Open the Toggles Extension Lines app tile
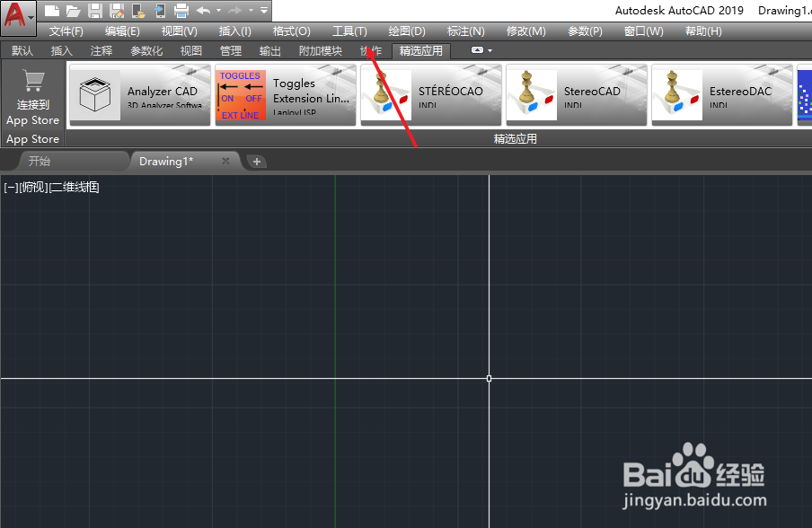812x528 pixels. tap(286, 94)
